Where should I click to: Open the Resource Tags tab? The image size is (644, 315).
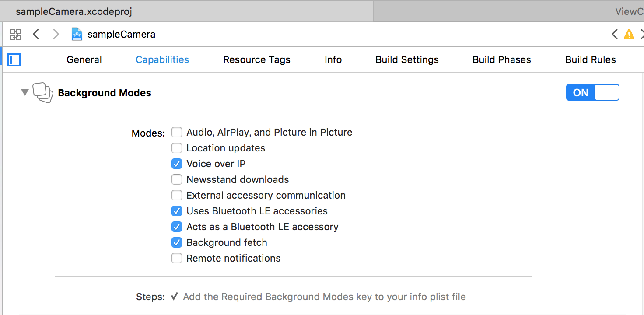pos(257,59)
